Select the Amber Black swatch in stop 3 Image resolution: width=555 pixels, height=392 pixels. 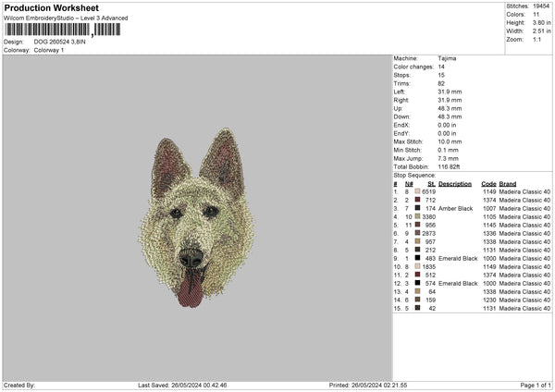coord(418,208)
